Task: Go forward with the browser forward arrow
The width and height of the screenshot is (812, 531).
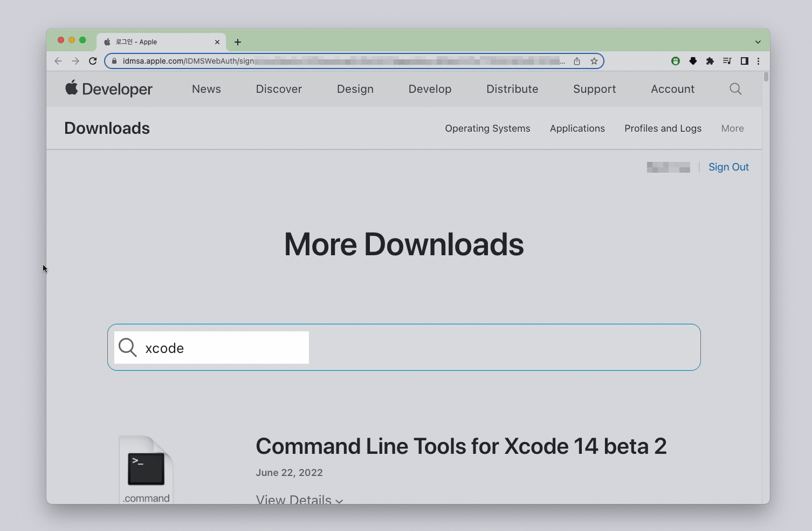Action: click(x=75, y=61)
